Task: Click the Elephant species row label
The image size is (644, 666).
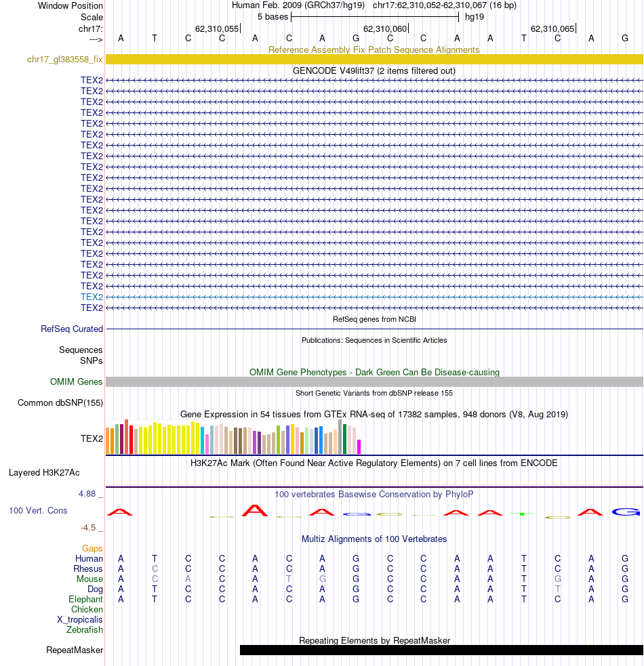Action: coord(85,600)
